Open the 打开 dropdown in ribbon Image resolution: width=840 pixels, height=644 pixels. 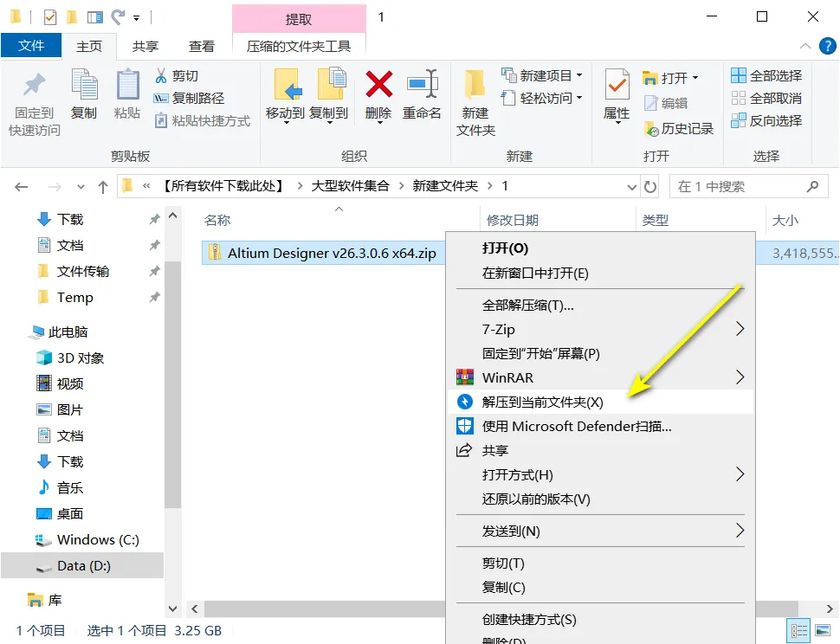tap(695, 78)
